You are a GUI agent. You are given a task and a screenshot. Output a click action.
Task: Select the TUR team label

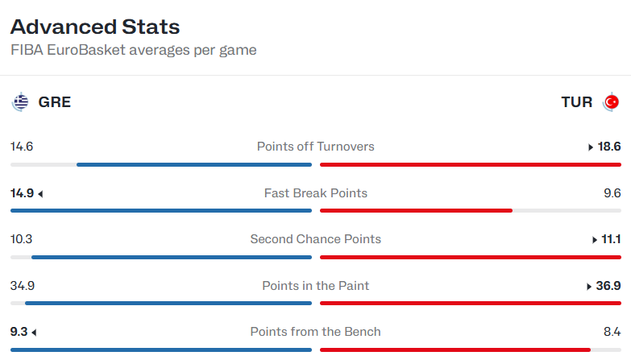[577, 102]
